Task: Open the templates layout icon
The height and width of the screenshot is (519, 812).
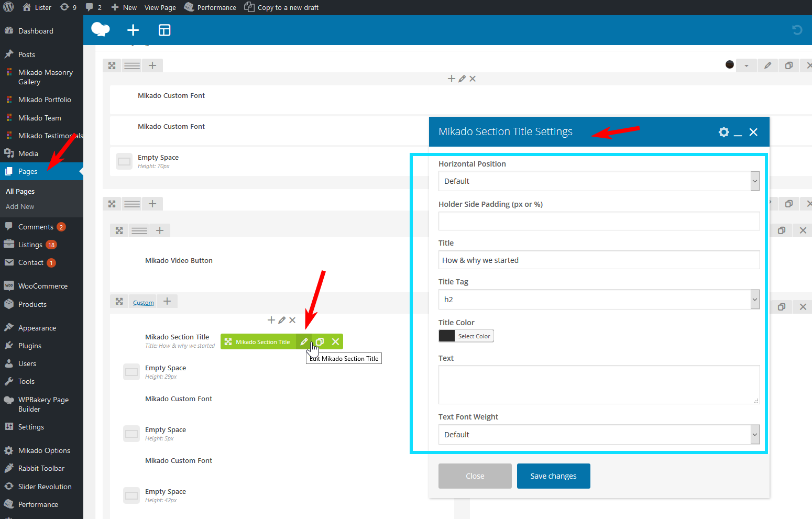Action: 164,30
